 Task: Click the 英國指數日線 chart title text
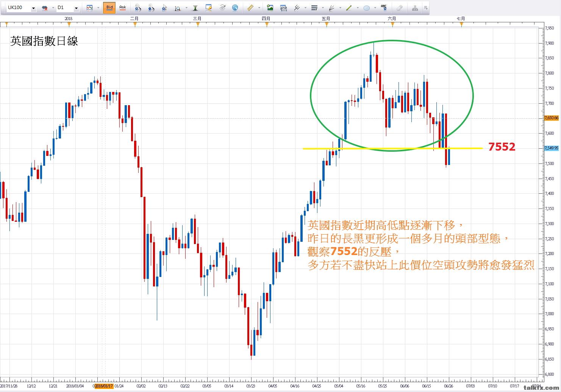44,41
